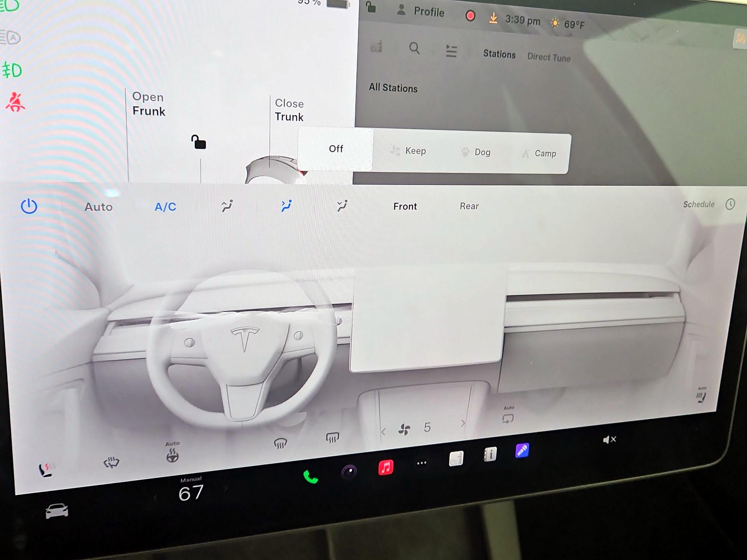
Task: Tap the red dashcam record icon
Action: pyautogui.click(x=470, y=16)
